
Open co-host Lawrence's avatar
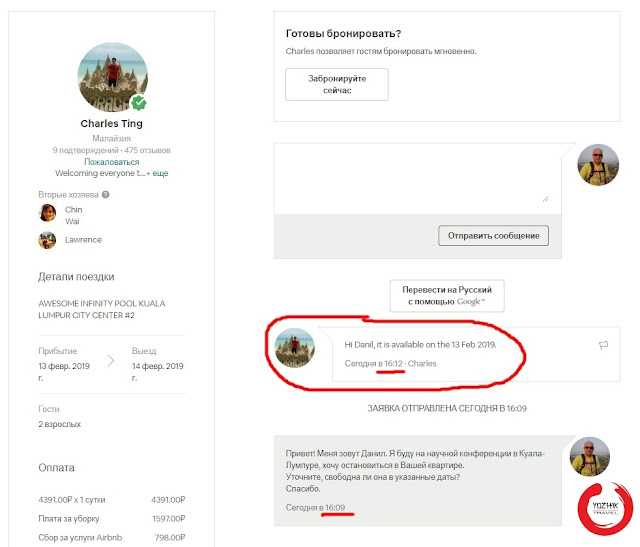click(47, 240)
